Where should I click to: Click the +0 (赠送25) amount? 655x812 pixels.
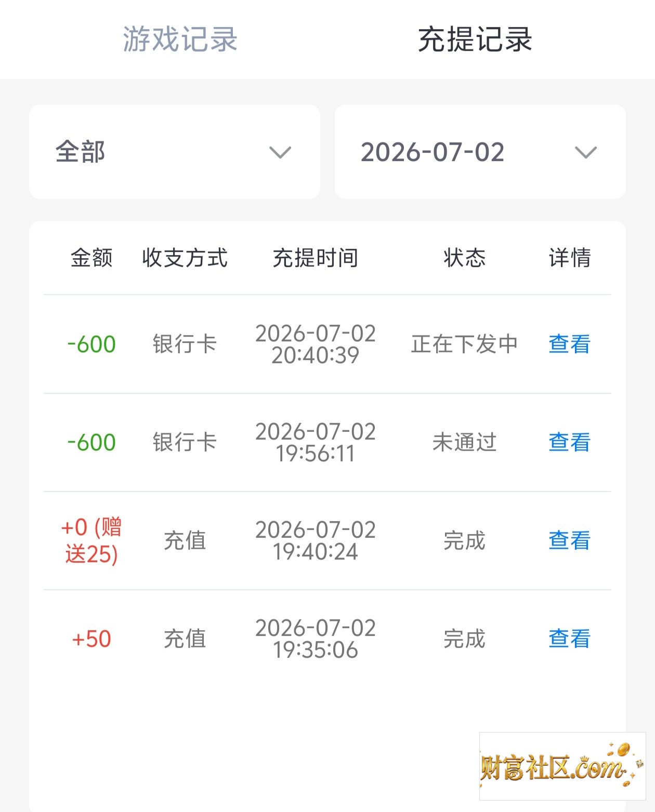click(91, 540)
